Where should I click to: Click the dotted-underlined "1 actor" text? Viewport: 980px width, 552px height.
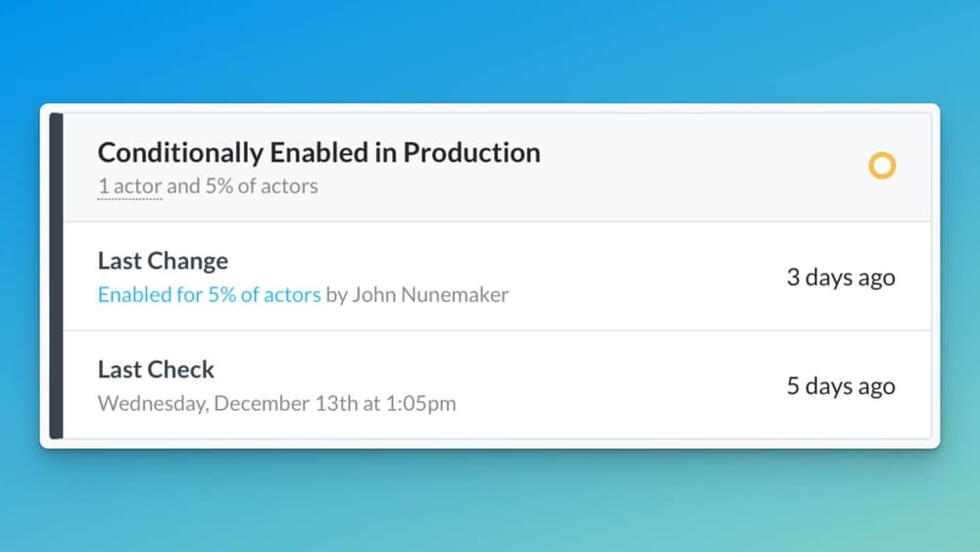pos(129,185)
